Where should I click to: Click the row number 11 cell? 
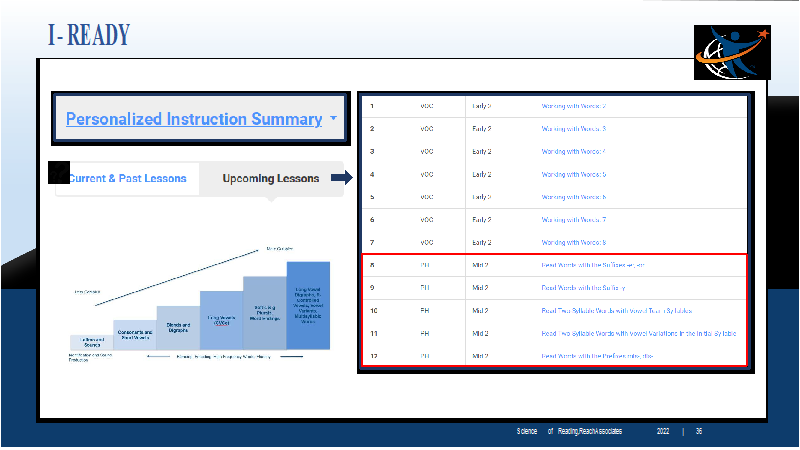pos(373,334)
